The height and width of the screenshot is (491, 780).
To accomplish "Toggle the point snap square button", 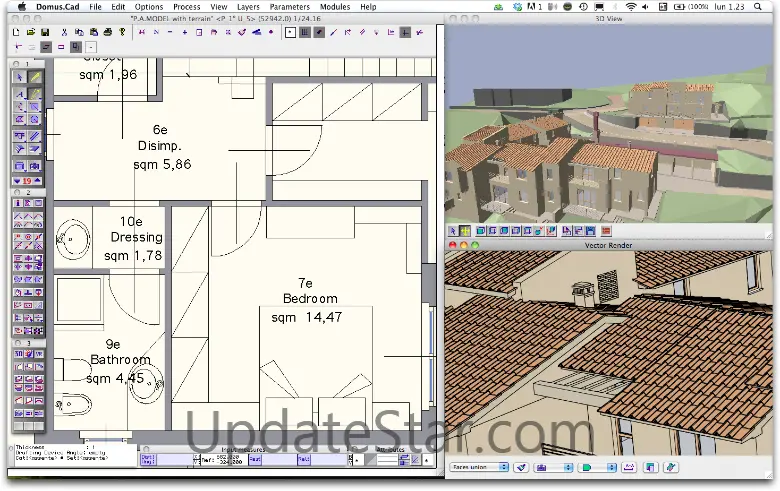I will (x=291, y=32).
